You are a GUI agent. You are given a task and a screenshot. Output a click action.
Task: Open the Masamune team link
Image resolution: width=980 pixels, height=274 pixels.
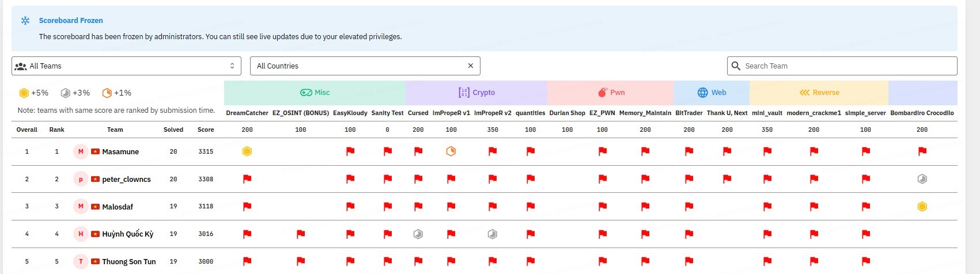pos(120,152)
